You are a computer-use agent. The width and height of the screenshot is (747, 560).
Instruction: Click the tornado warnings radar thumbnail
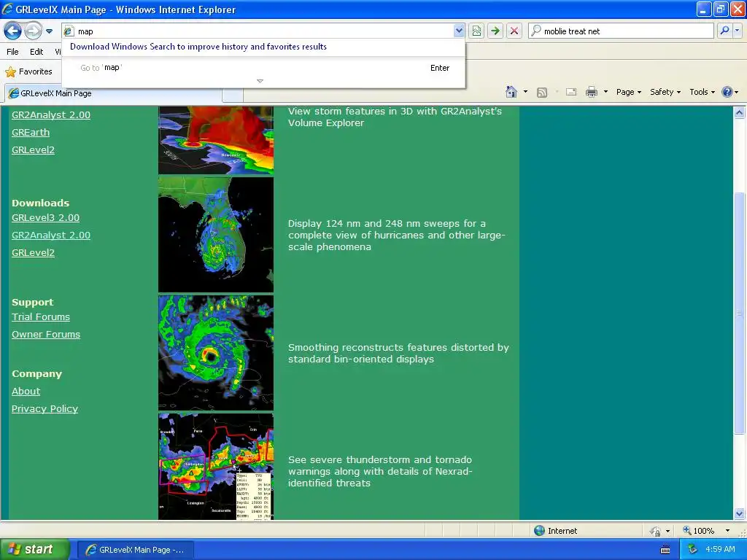[x=216, y=467]
